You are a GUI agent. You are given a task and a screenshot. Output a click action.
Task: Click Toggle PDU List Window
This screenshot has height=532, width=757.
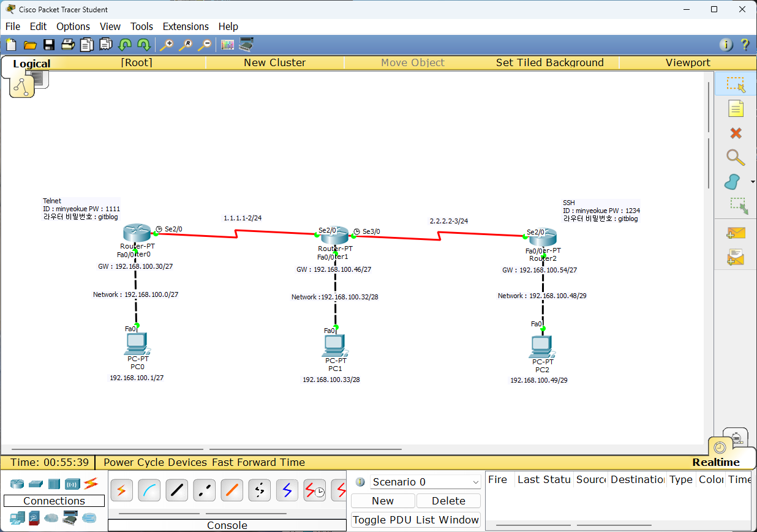(x=416, y=520)
